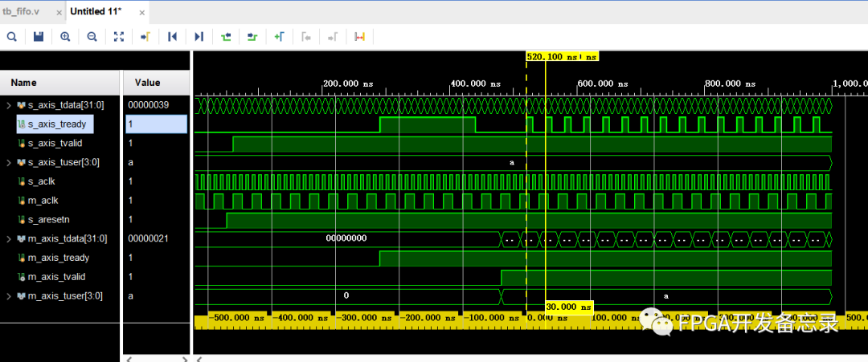Expand the s_axis_tdata[31:0] bus
The image size is (868, 362).
tap(9, 105)
